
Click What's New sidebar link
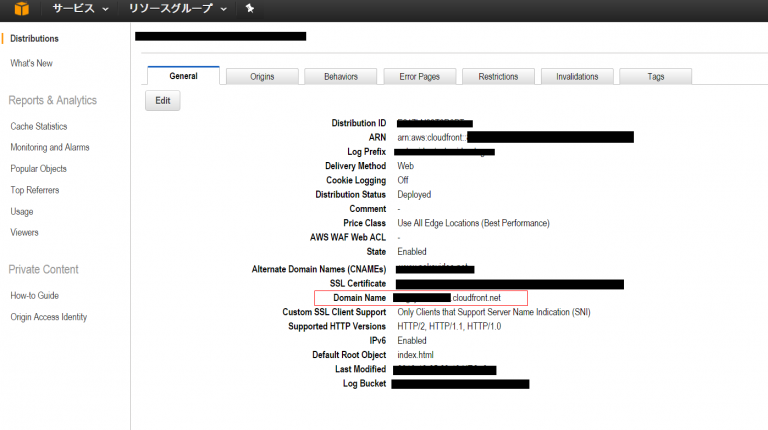(31, 63)
